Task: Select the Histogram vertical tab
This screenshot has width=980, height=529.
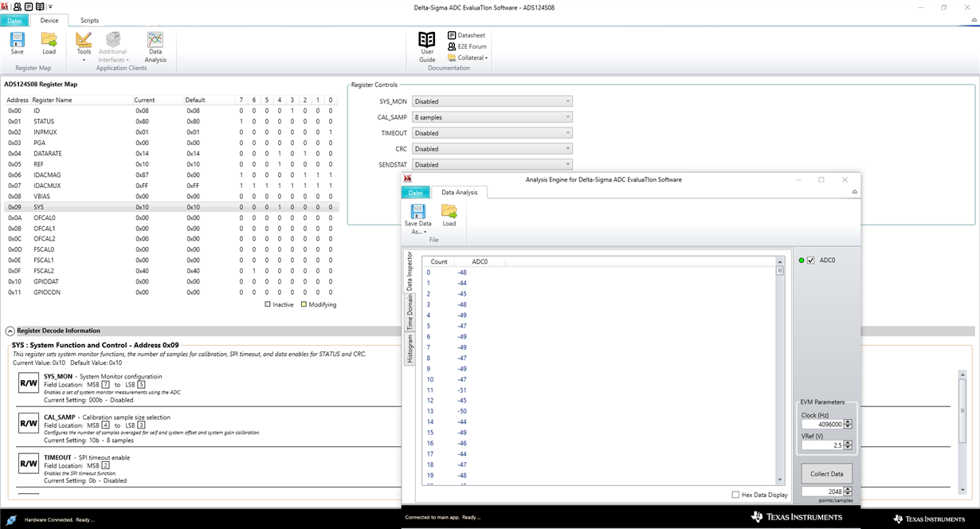Action: (x=410, y=349)
